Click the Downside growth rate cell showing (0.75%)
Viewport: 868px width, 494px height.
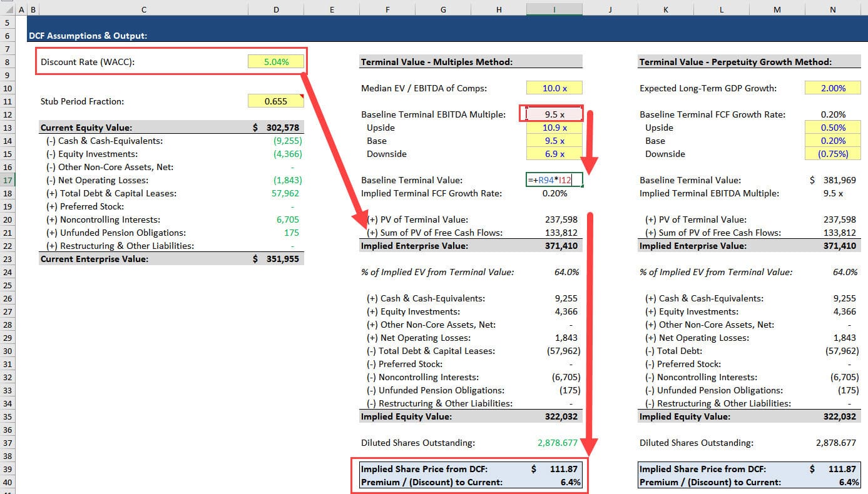click(832, 154)
